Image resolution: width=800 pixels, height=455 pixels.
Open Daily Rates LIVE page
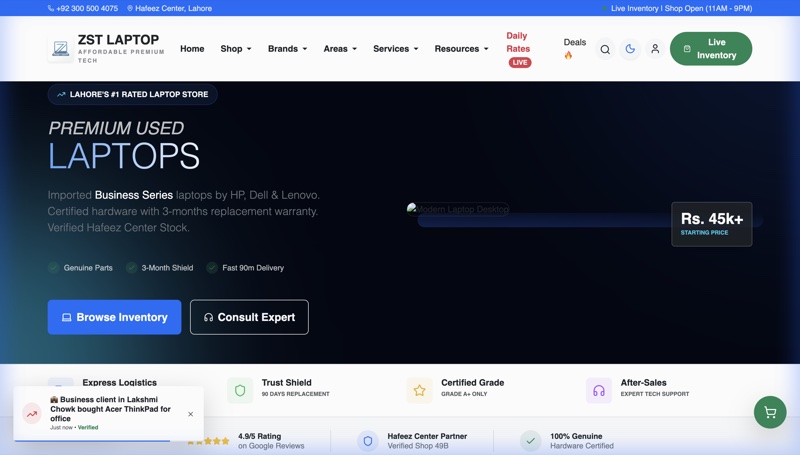click(518, 48)
